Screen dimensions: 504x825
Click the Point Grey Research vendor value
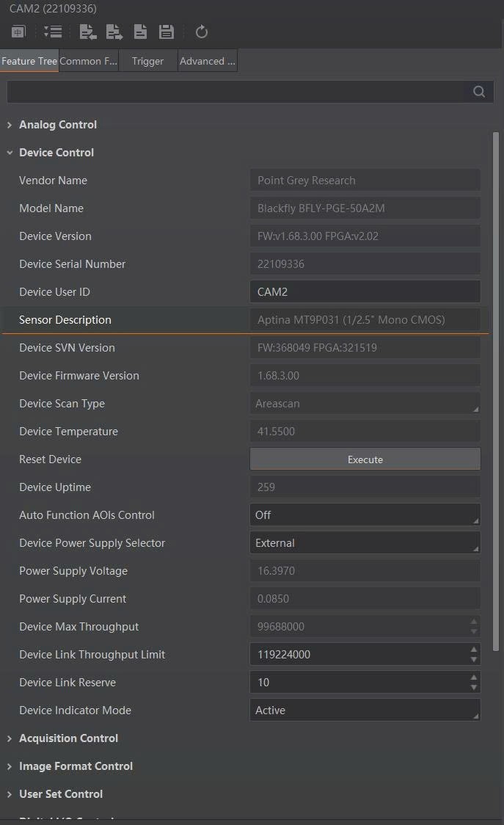click(365, 181)
